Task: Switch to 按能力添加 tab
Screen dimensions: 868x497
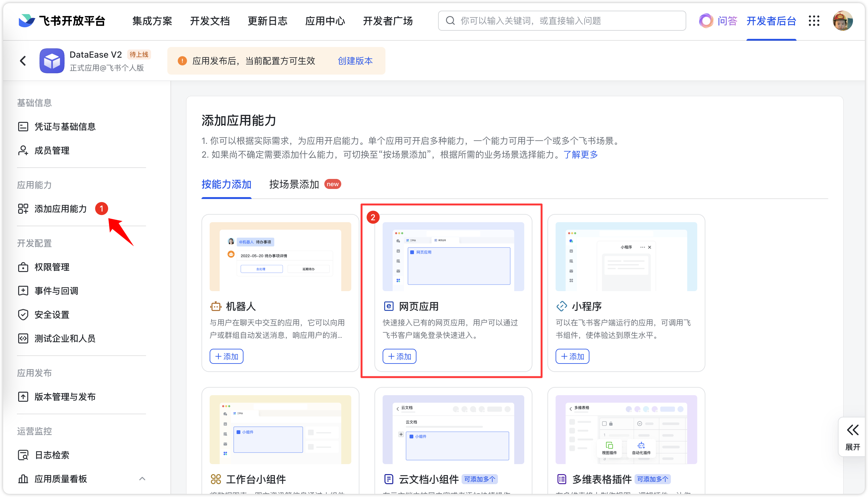Action: [x=226, y=184]
